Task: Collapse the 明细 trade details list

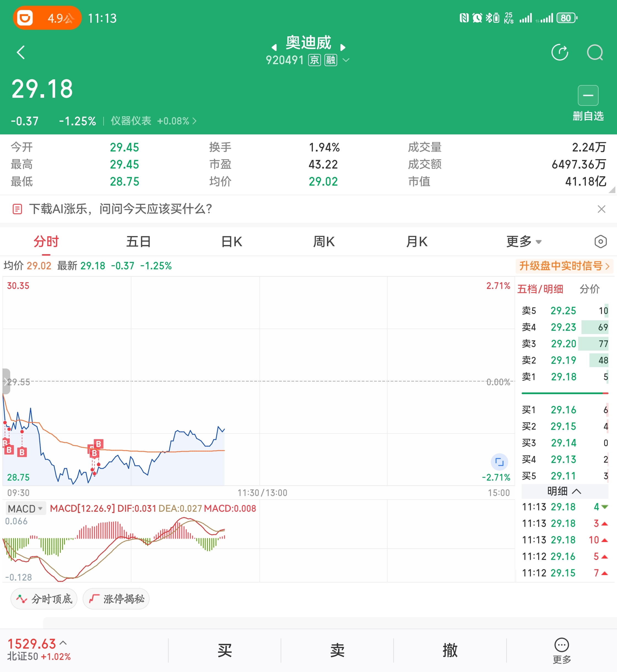Action: click(x=564, y=491)
